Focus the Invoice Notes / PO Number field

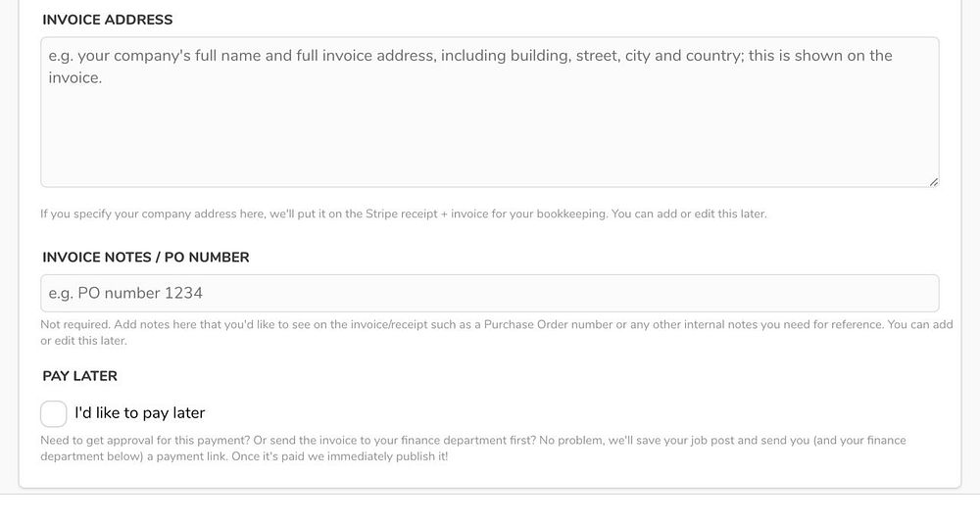pyautogui.click(x=489, y=293)
